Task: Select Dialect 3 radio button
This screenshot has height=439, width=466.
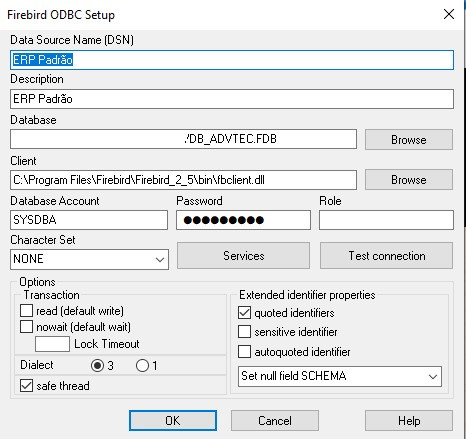Action: coord(97,366)
